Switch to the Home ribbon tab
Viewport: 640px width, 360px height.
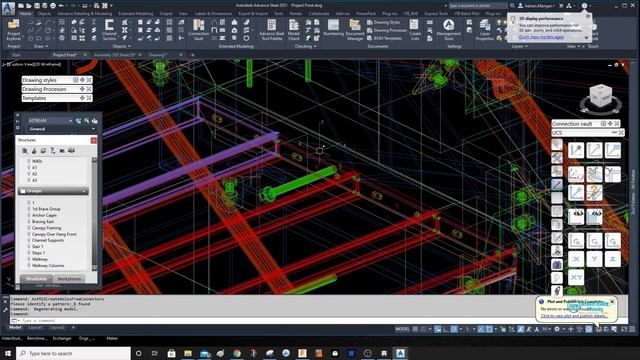25,14
